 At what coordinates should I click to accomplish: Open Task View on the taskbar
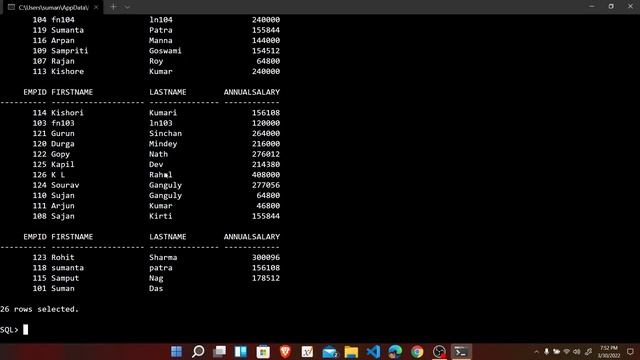220,351
